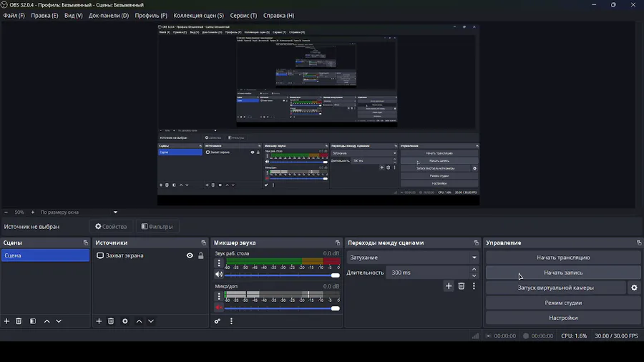Zoom out preview with minus icon
The image size is (644, 362).
6,212
